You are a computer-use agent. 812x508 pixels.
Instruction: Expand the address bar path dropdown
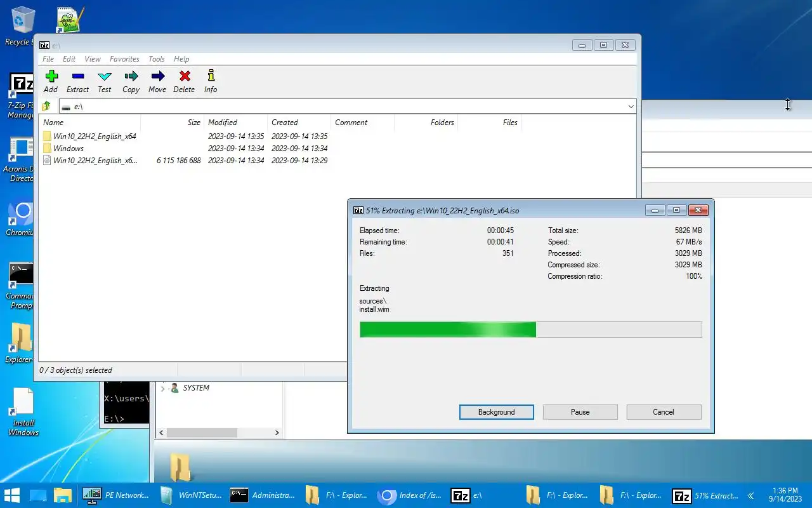631,107
